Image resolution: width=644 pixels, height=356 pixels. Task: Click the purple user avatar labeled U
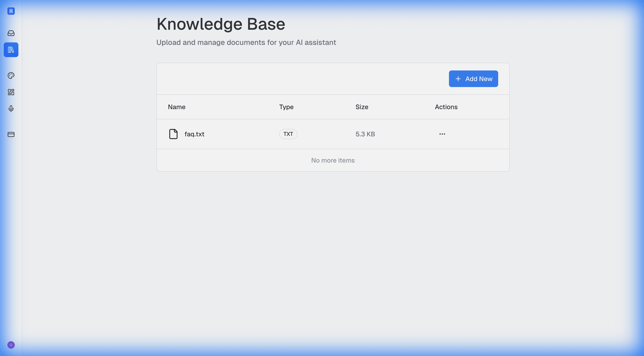click(11, 345)
